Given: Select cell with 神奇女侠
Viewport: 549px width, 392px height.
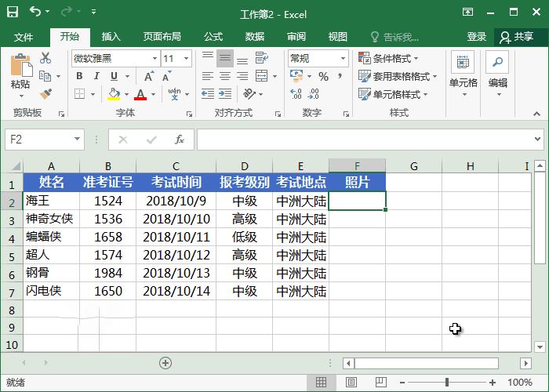Looking at the screenshot, I should (x=52, y=219).
